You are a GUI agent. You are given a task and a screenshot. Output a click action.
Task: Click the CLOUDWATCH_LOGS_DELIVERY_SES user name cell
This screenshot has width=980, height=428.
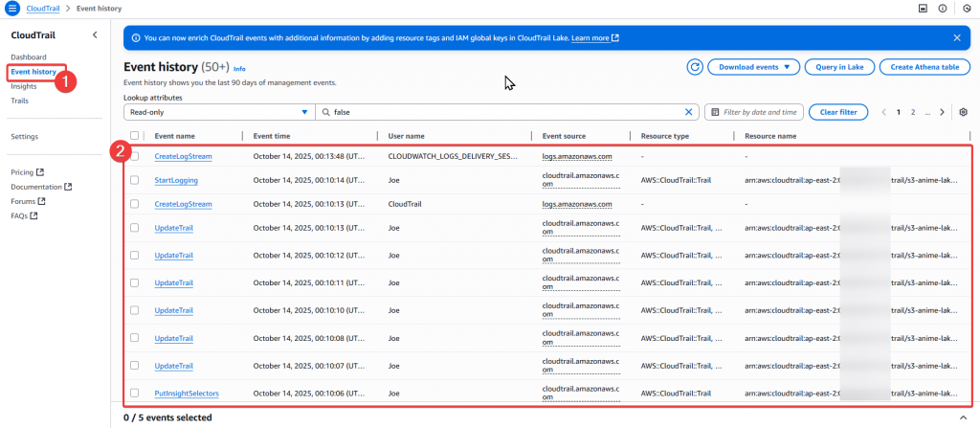point(453,156)
